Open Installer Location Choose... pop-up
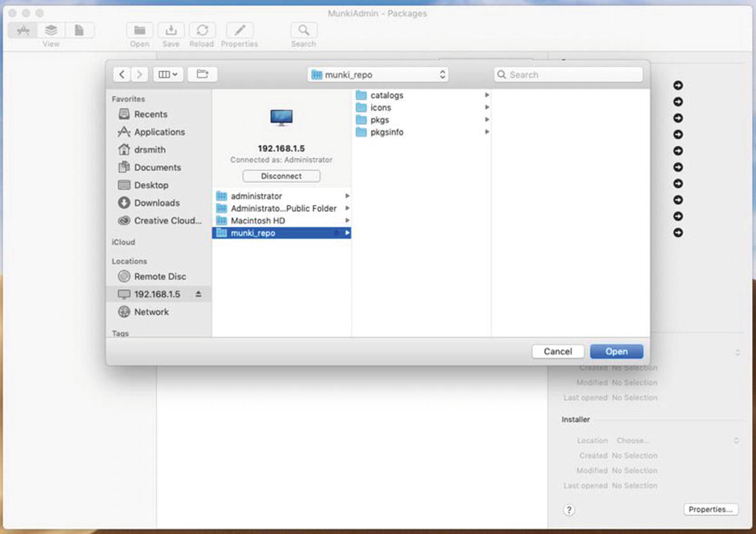Viewport: 756px width, 534px height. point(677,441)
